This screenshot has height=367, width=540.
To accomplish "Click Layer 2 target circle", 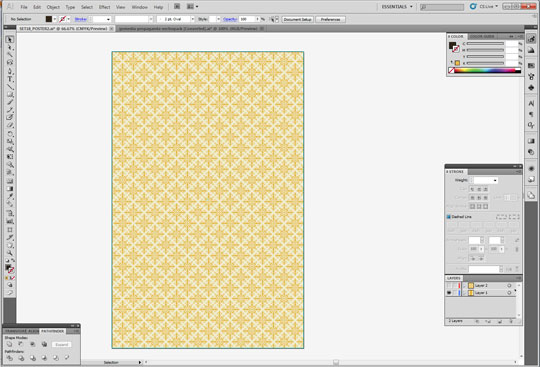I will pos(509,285).
